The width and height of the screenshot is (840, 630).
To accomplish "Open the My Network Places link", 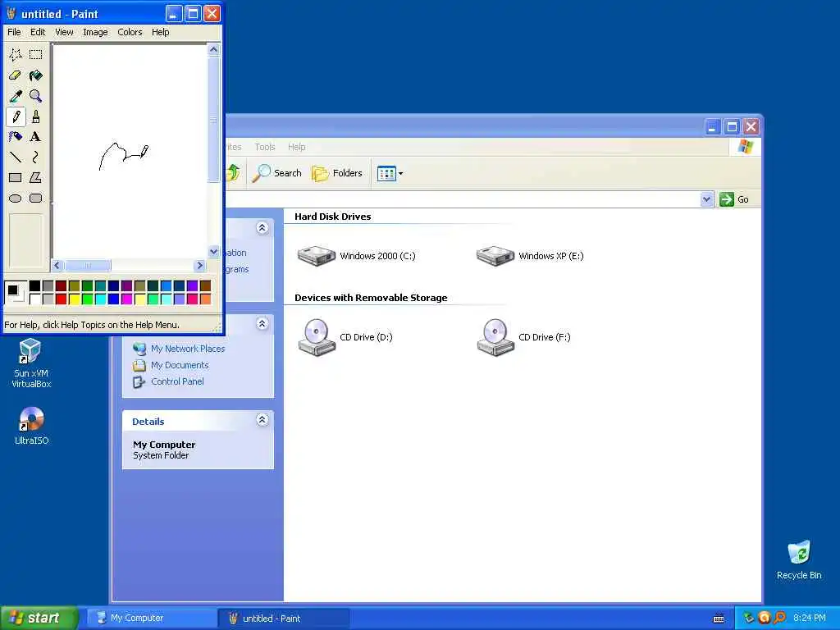I will coord(188,349).
